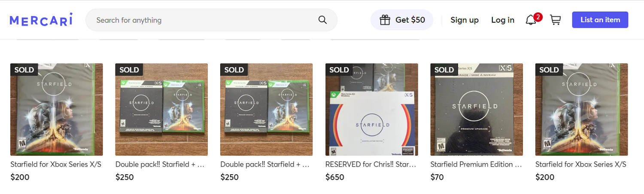Open the notifications bell

click(x=531, y=20)
